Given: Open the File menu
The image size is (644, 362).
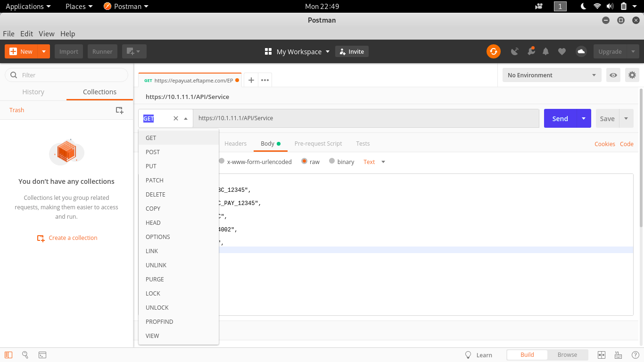Looking at the screenshot, I should pyautogui.click(x=8, y=33).
